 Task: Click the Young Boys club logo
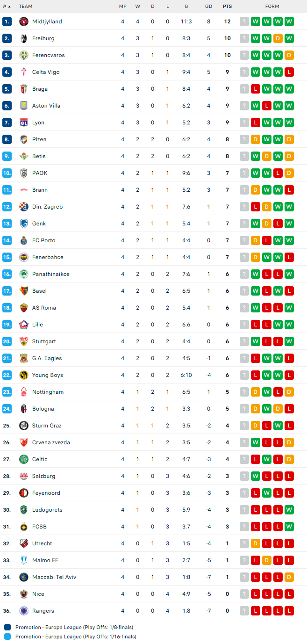[x=23, y=375]
